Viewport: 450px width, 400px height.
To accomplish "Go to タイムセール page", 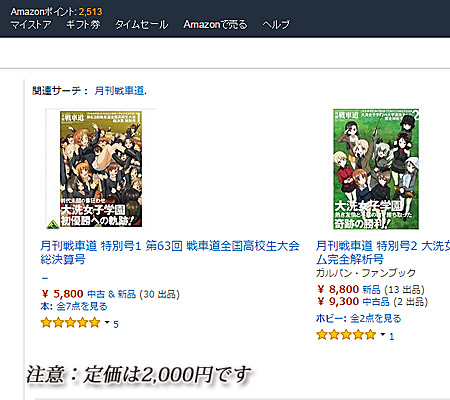I will tap(141, 25).
